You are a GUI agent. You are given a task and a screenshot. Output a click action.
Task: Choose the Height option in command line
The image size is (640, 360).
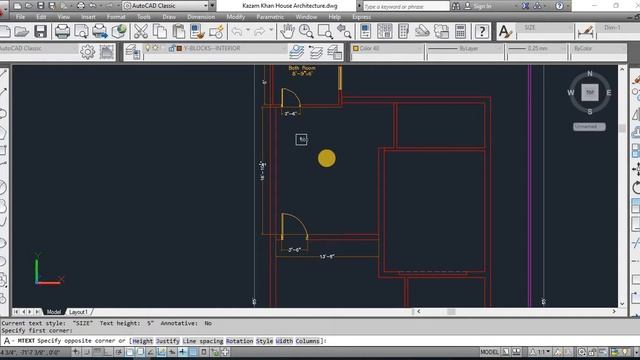[143, 341]
